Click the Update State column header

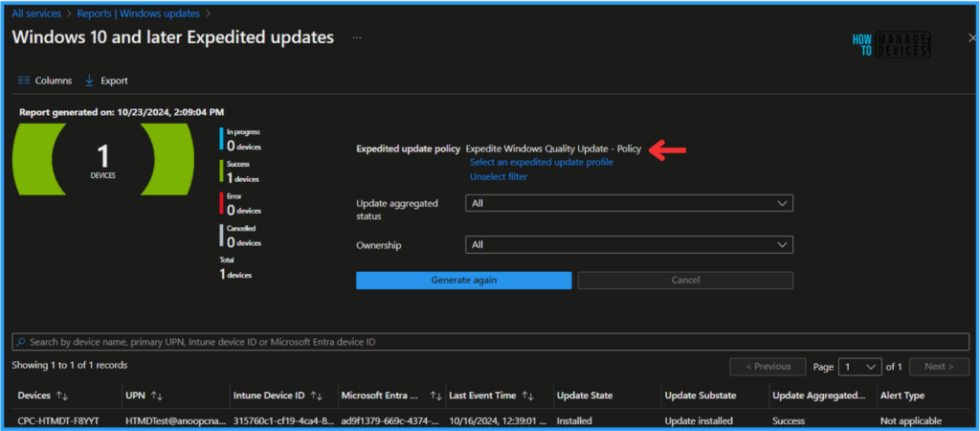[585, 396]
